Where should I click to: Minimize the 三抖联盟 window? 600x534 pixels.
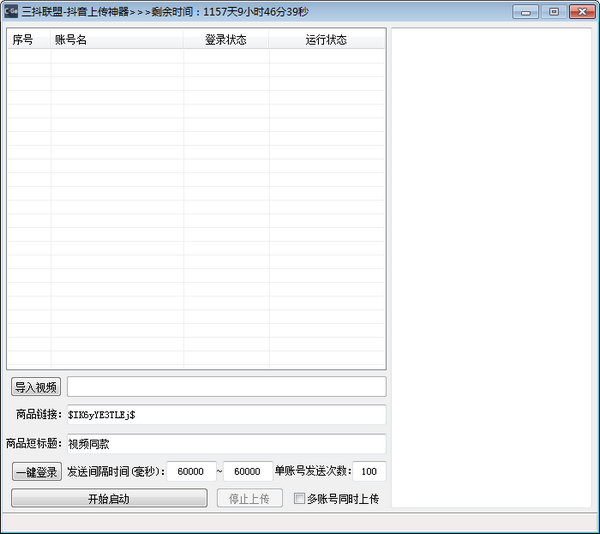[527, 12]
